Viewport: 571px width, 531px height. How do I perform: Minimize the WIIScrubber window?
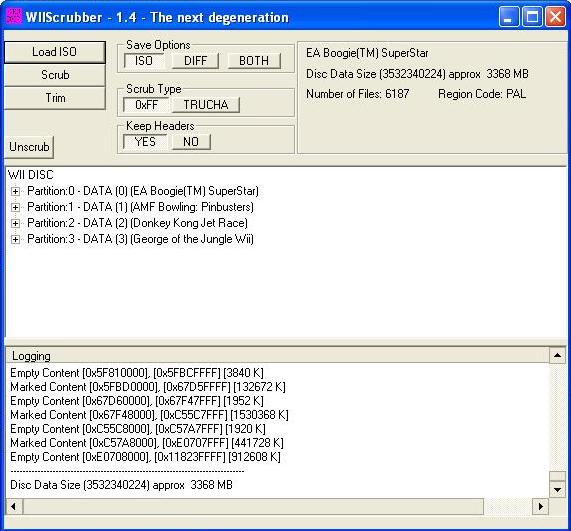(x=508, y=17)
